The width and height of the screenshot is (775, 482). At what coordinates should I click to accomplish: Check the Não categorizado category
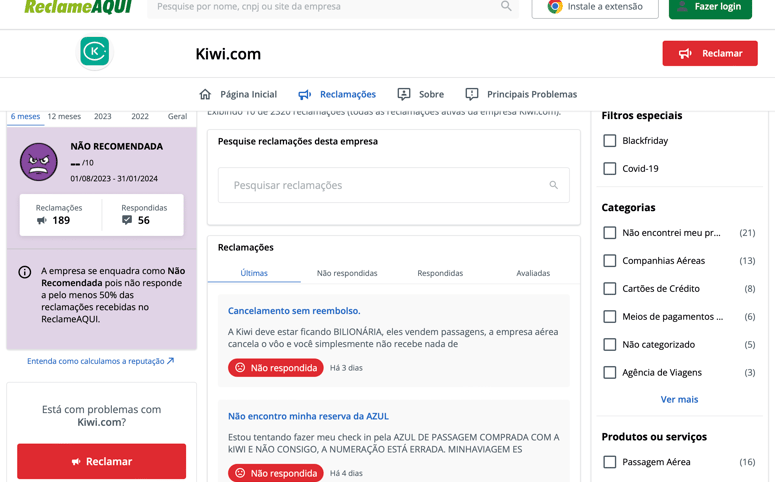(x=609, y=344)
